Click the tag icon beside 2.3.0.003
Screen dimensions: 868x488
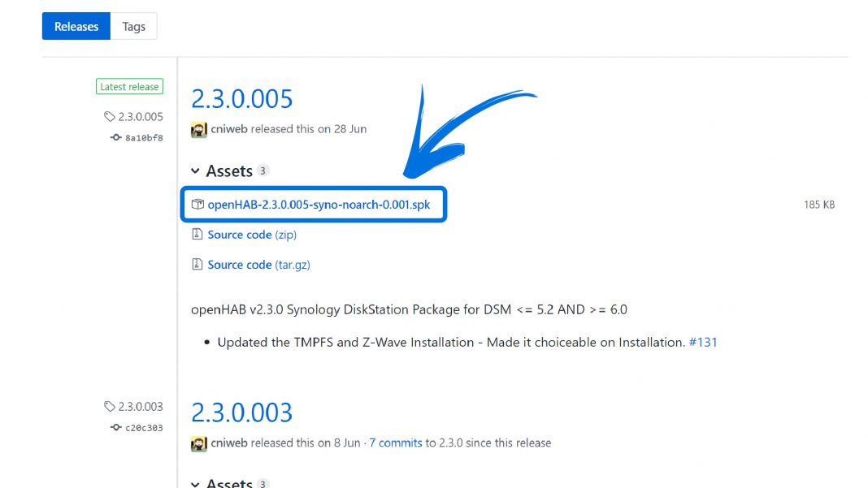110,406
